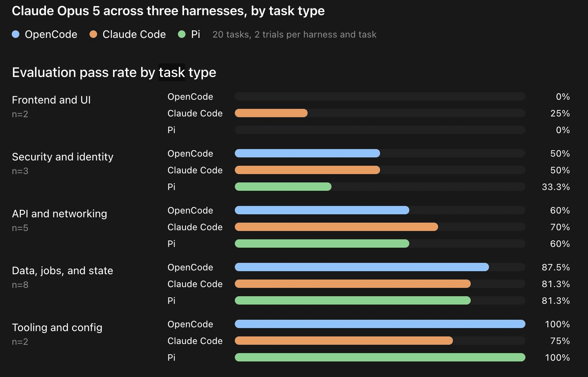The height and width of the screenshot is (377, 588).
Task: Select the 'Frontend and UI' category label
Action: tap(51, 100)
